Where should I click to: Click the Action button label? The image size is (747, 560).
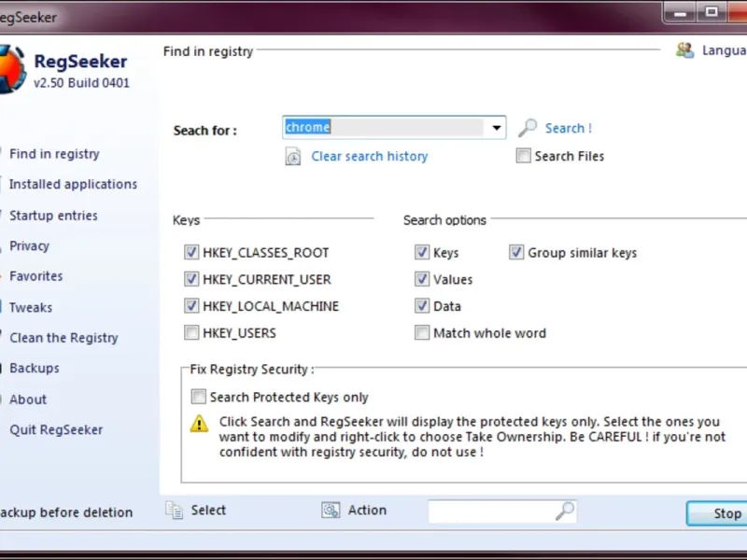(367, 510)
